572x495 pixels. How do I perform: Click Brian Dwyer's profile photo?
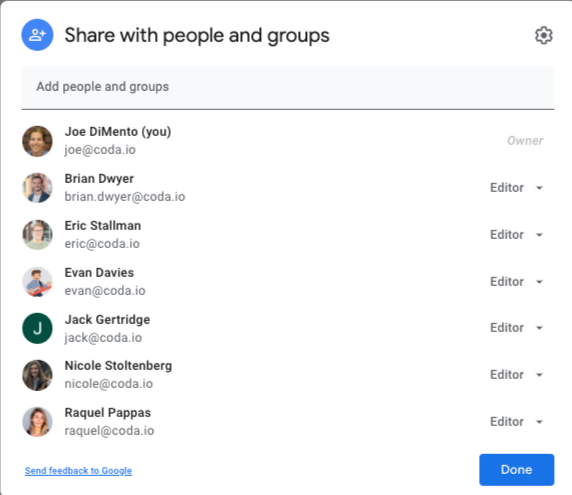tap(37, 188)
